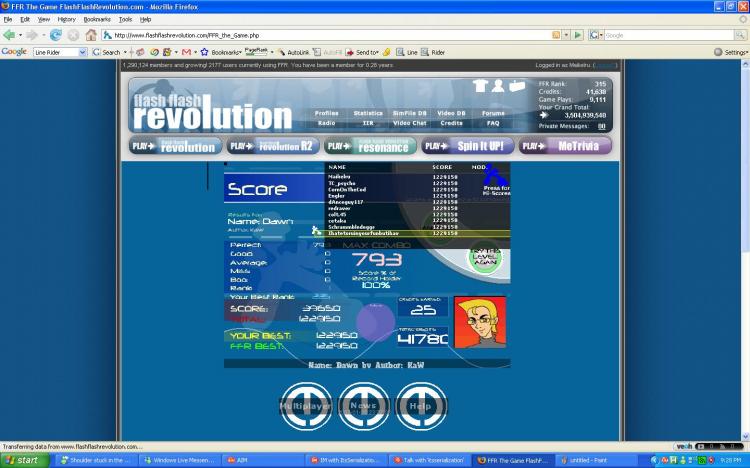Go back with the green Back arrow
Screen dimensions: 750x468
(9, 35)
